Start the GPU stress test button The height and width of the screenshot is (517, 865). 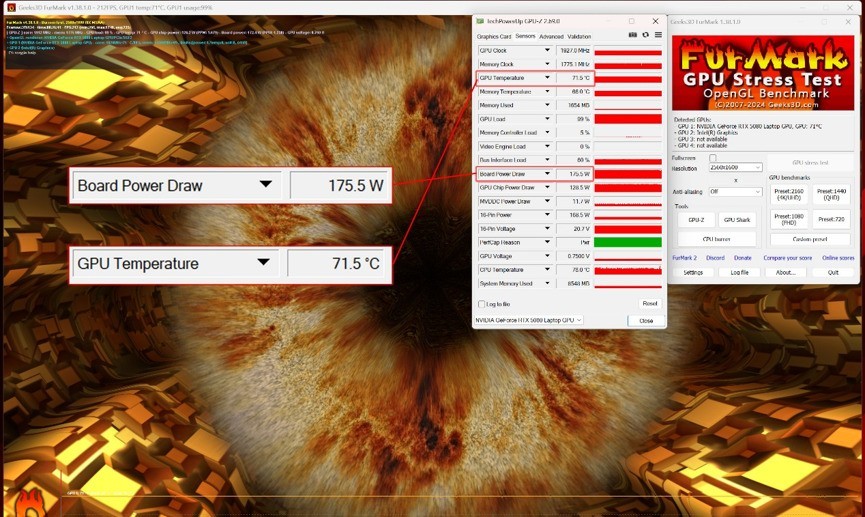click(x=810, y=163)
